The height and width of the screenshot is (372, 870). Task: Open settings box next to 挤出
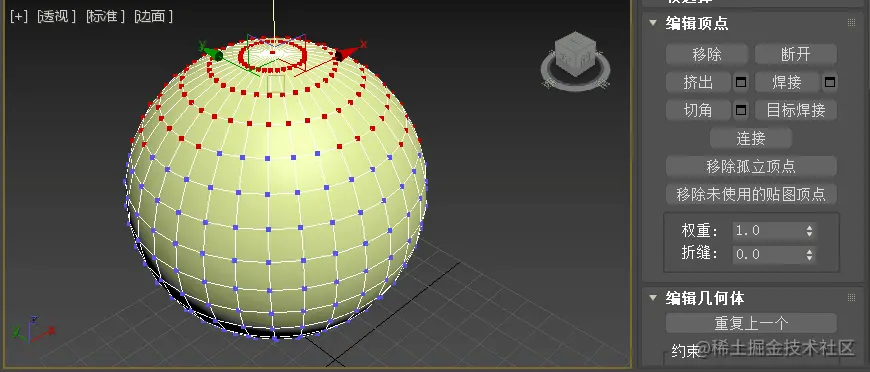tap(741, 82)
